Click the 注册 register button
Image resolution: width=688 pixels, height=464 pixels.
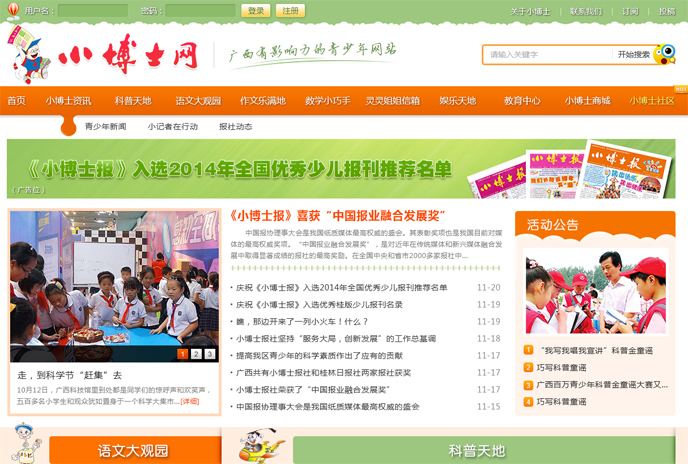point(289,11)
